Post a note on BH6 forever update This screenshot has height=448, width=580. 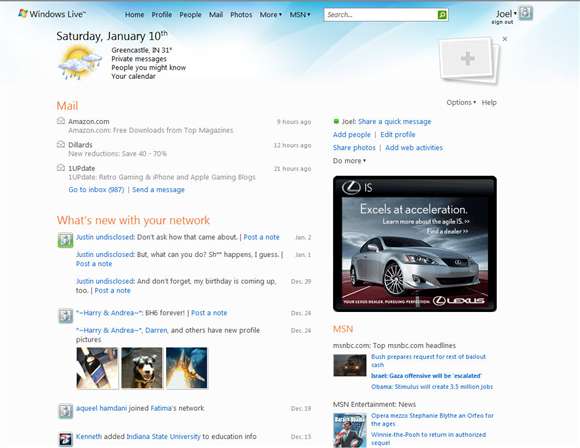pos(209,313)
